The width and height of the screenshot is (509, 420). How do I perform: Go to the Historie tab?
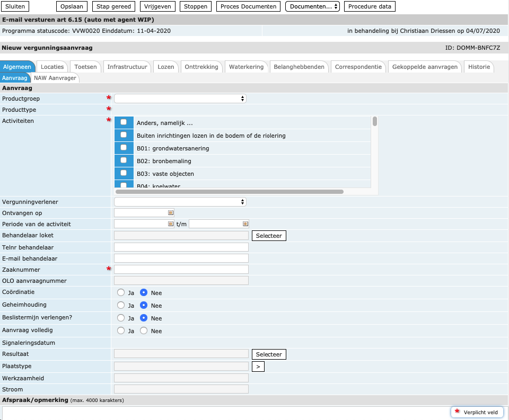(479, 67)
